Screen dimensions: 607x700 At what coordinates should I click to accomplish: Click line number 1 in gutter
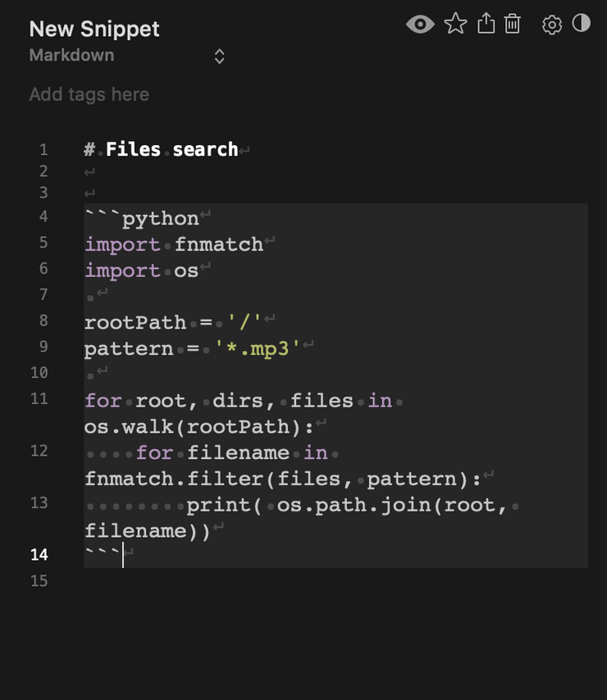coord(43,149)
